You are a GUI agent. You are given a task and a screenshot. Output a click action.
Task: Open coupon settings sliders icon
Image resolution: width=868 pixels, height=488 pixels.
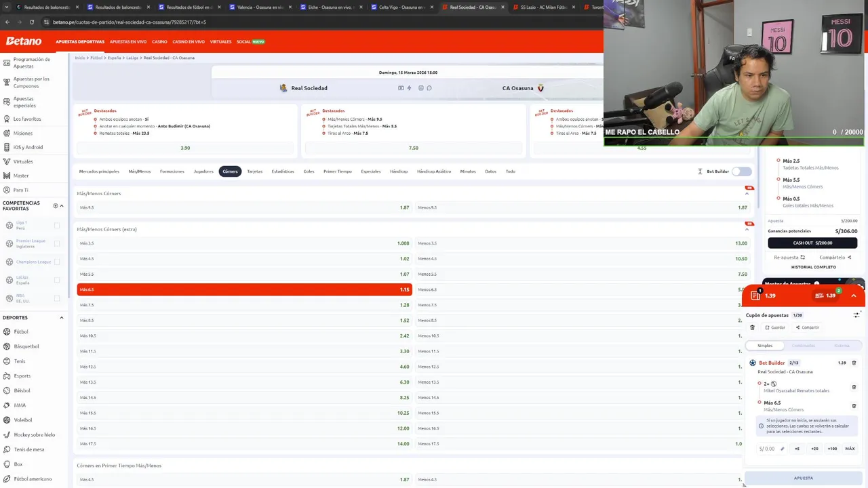point(856,315)
